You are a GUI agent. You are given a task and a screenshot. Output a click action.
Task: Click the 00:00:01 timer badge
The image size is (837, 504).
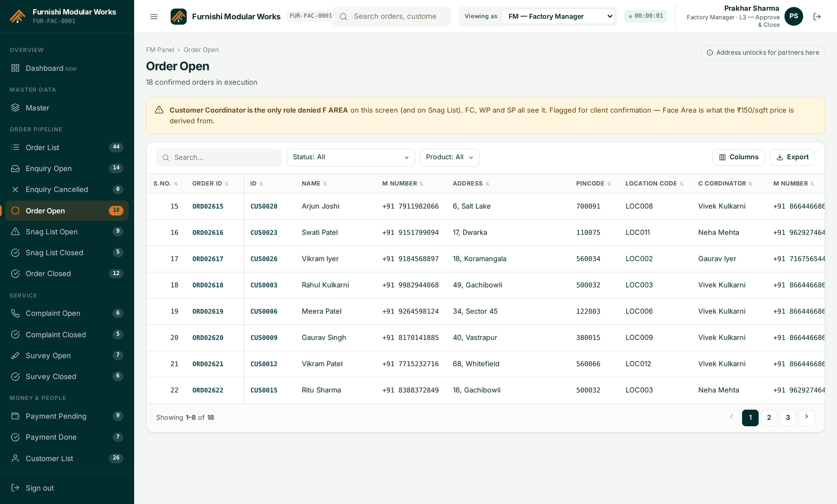[646, 16]
